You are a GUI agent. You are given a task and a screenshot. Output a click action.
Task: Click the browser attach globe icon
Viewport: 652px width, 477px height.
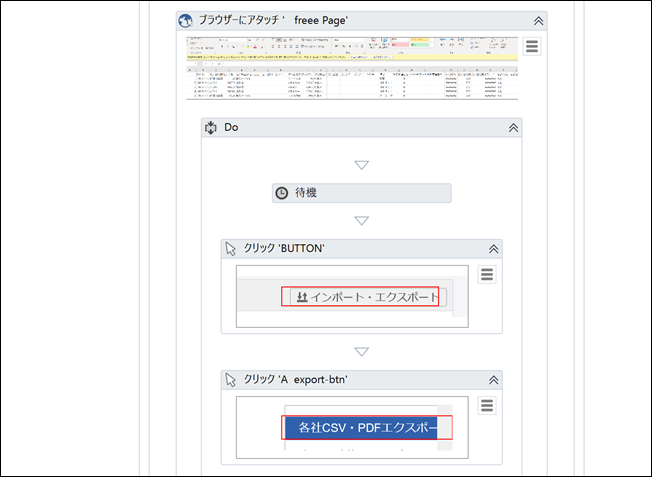pos(185,20)
